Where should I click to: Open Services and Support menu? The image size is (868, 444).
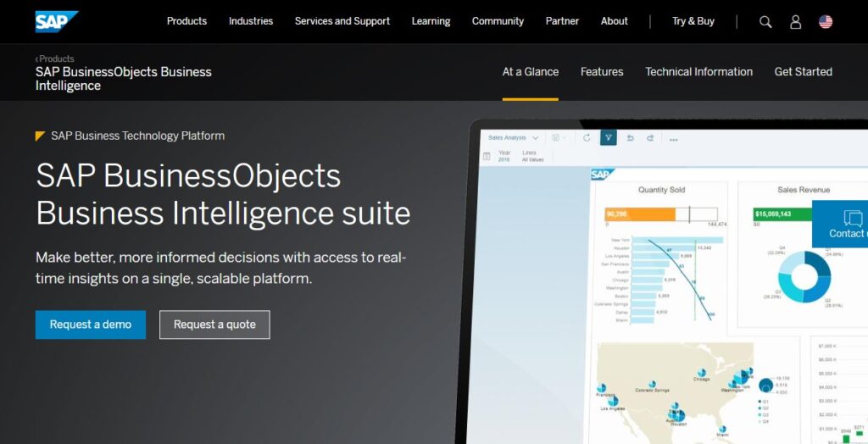pos(342,21)
